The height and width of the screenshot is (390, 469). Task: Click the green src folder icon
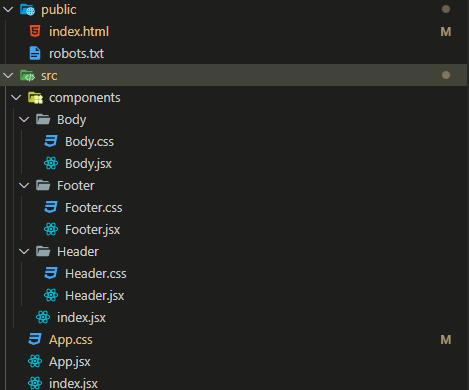(27, 76)
